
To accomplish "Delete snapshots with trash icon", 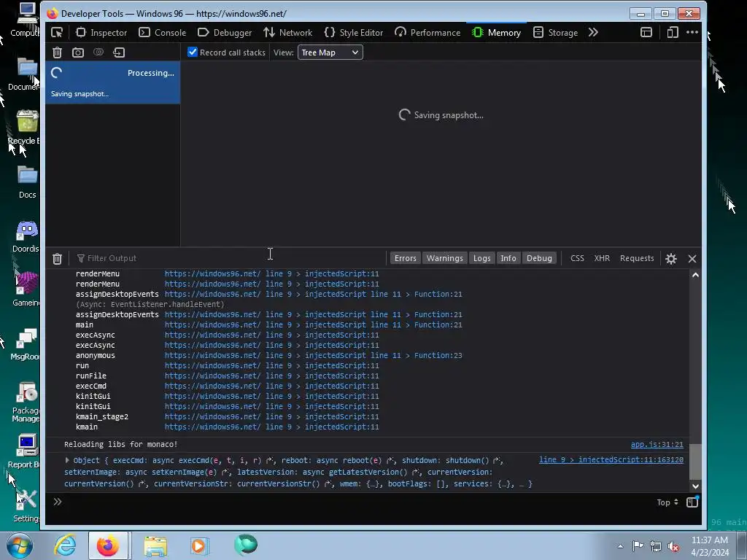I will [x=57, y=52].
